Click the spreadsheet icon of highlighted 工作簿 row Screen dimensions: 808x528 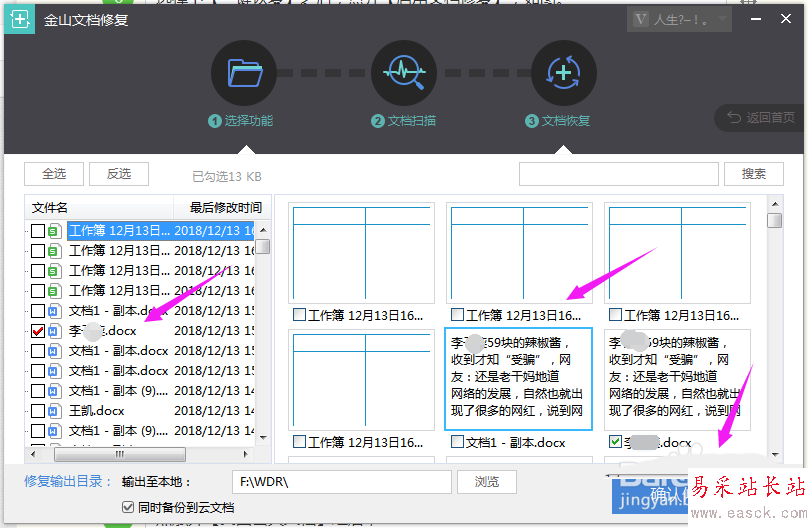tap(54, 231)
